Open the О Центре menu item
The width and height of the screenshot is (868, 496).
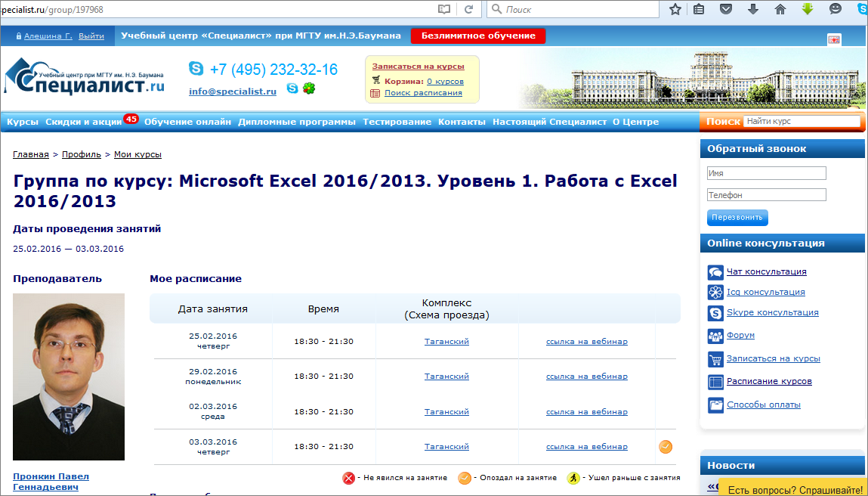(x=635, y=122)
